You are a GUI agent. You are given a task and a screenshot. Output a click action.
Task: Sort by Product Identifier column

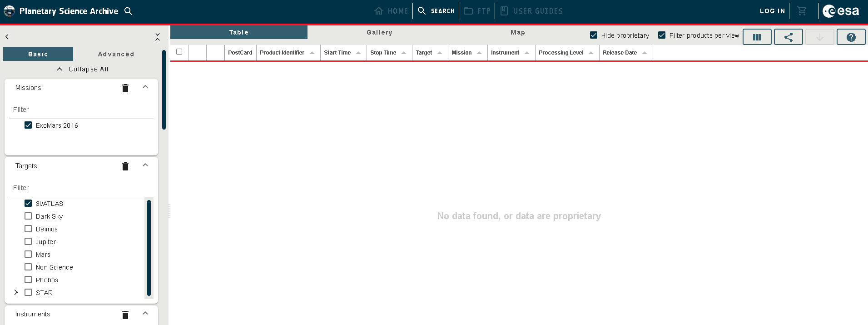(x=288, y=53)
